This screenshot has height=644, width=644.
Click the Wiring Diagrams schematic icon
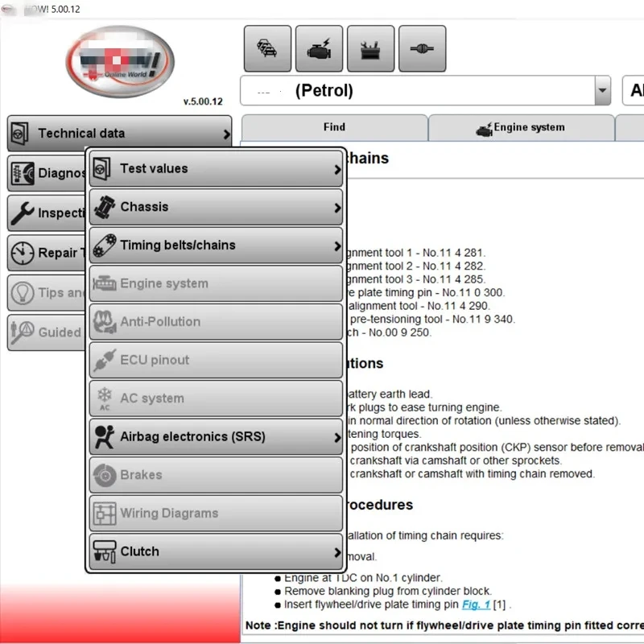105,514
